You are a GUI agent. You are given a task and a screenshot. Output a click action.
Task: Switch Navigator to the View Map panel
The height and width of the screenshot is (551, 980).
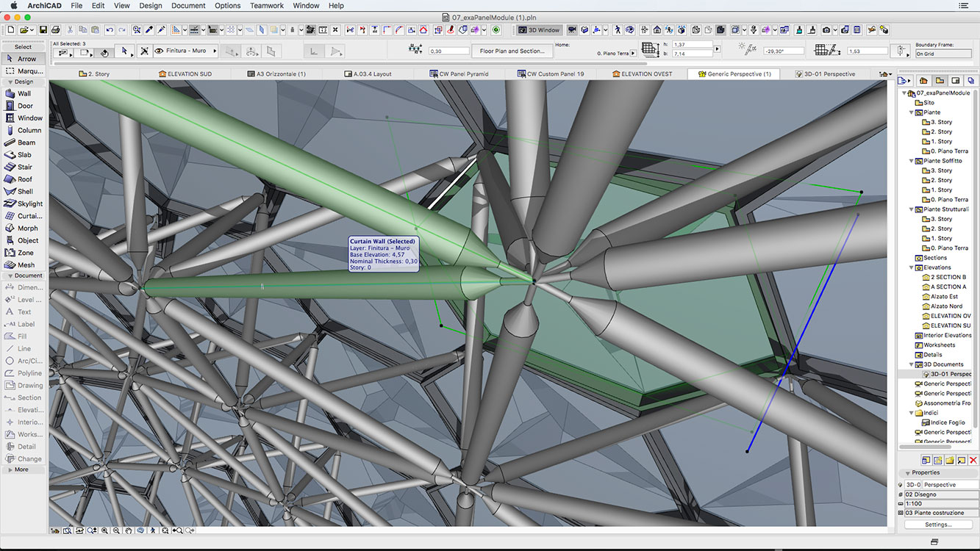[x=940, y=80]
